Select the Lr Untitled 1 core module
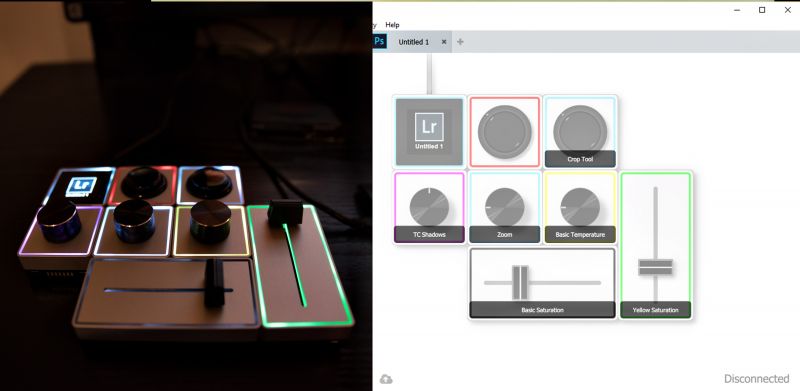The height and width of the screenshot is (391, 800). [429, 132]
